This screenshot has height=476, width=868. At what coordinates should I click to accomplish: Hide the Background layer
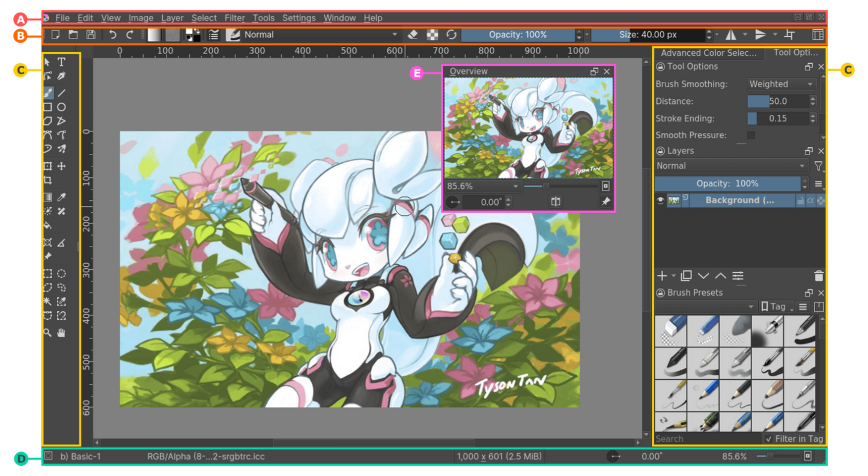click(x=660, y=200)
